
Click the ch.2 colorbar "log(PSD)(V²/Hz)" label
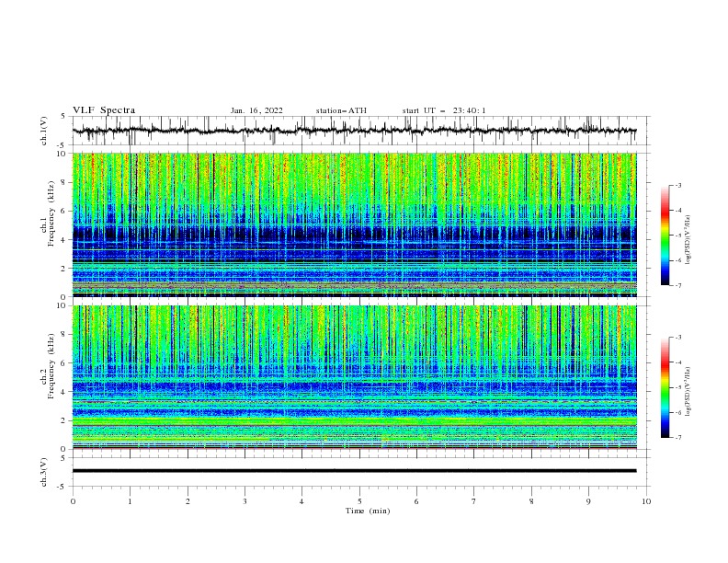coord(688,392)
